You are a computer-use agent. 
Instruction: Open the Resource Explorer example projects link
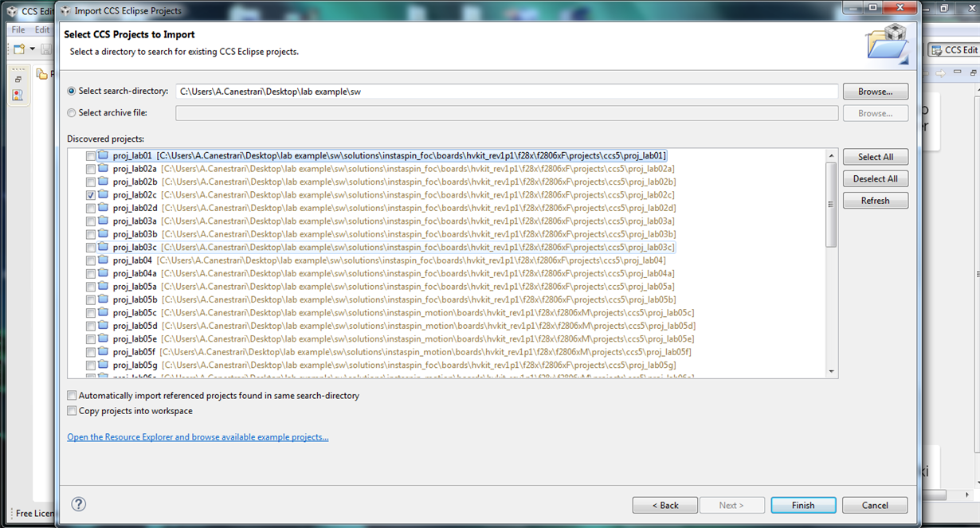coord(198,437)
